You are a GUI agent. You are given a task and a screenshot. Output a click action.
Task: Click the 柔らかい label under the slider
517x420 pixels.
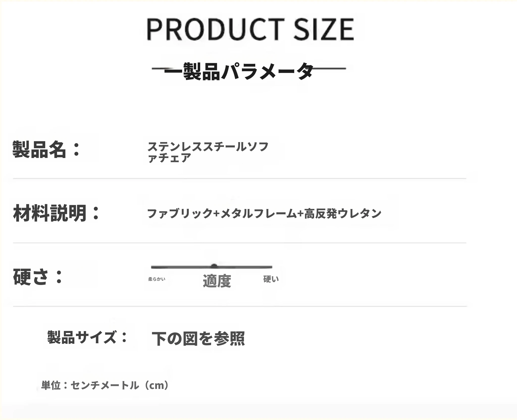[157, 279]
